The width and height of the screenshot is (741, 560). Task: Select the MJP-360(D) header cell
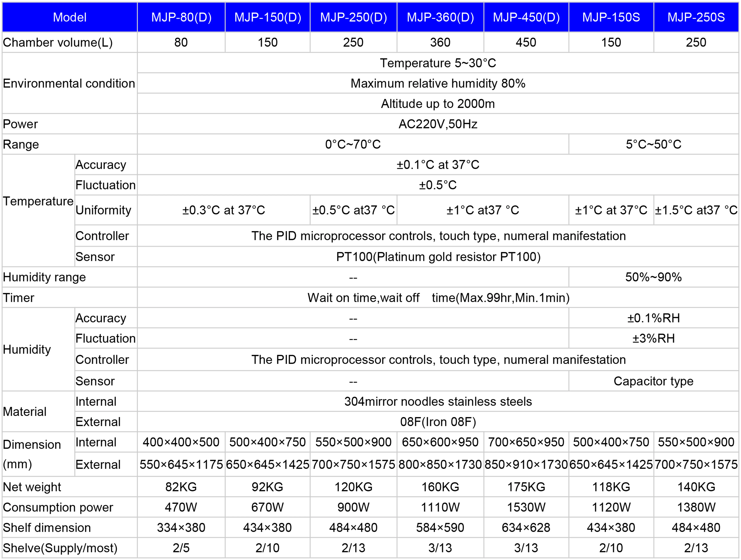tap(440, 17)
